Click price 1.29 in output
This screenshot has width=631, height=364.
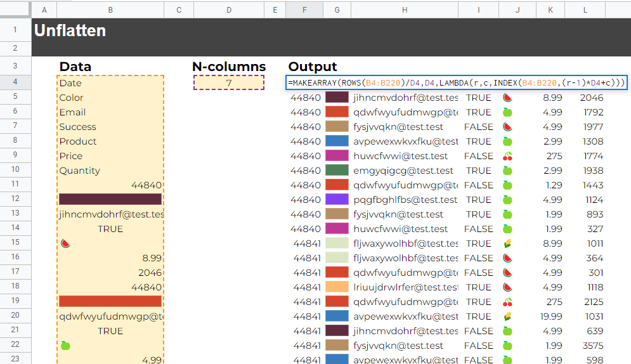pos(554,185)
